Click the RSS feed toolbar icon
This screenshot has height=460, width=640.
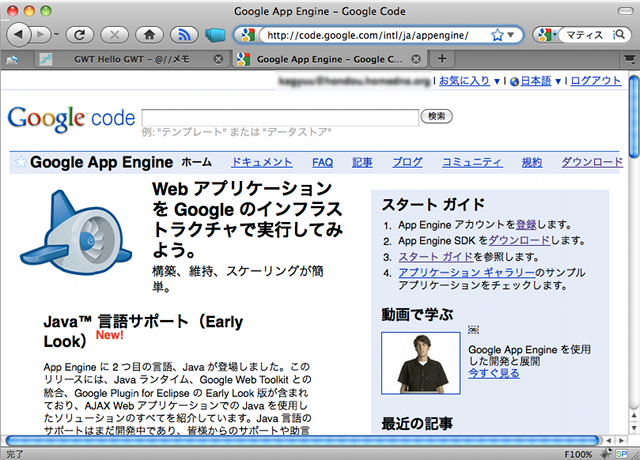click(x=182, y=35)
